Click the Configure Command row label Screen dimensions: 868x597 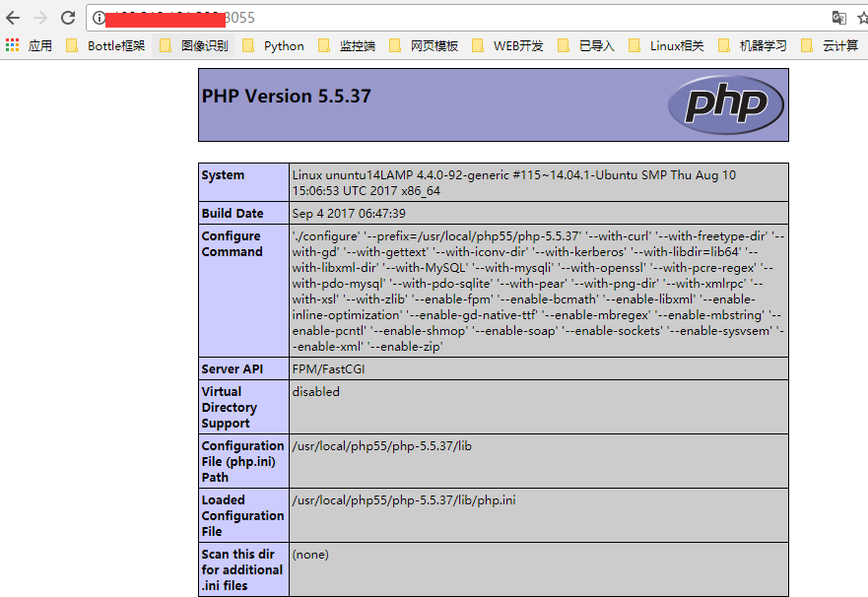coord(232,243)
